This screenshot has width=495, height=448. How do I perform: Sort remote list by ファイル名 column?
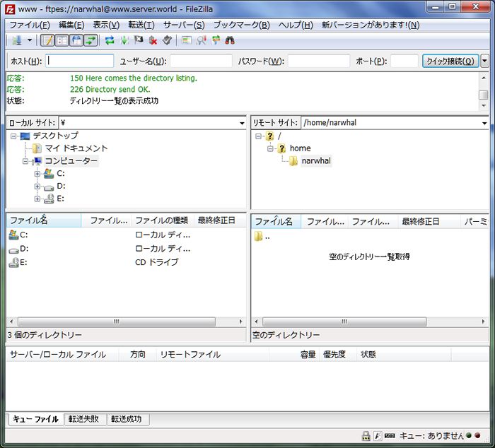276,221
